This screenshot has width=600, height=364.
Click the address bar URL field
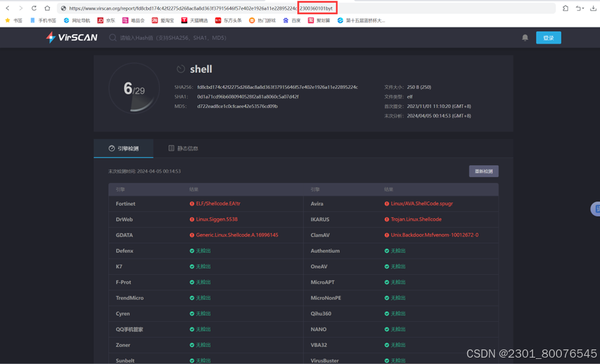click(306, 8)
